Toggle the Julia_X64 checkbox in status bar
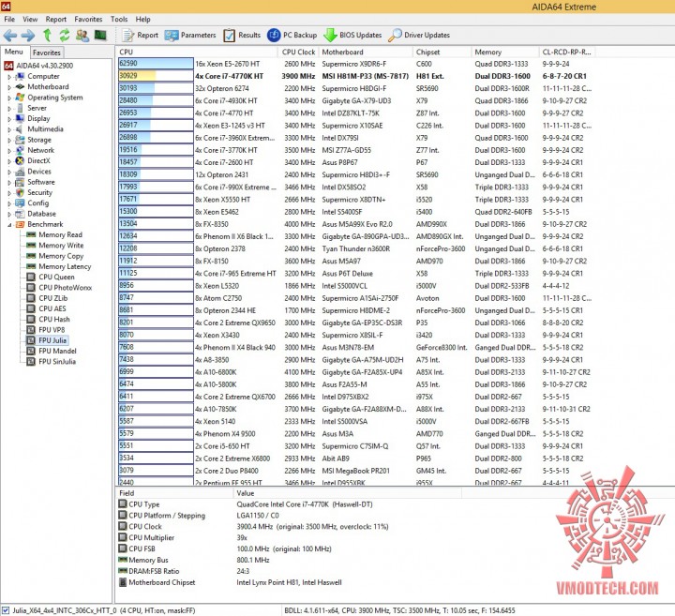This screenshot has width=675, height=616. [x=6, y=610]
